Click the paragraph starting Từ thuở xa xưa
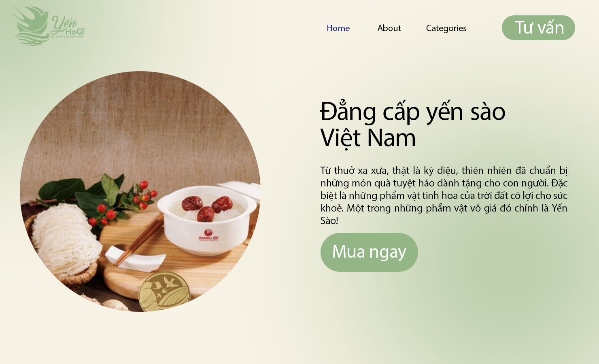The height and width of the screenshot is (364, 599). pyautogui.click(x=444, y=195)
